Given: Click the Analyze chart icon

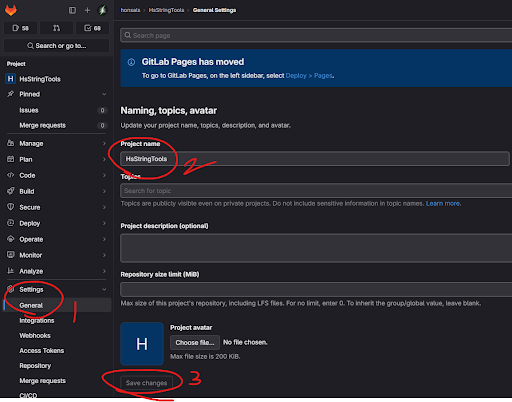Looking at the screenshot, I should (10, 271).
